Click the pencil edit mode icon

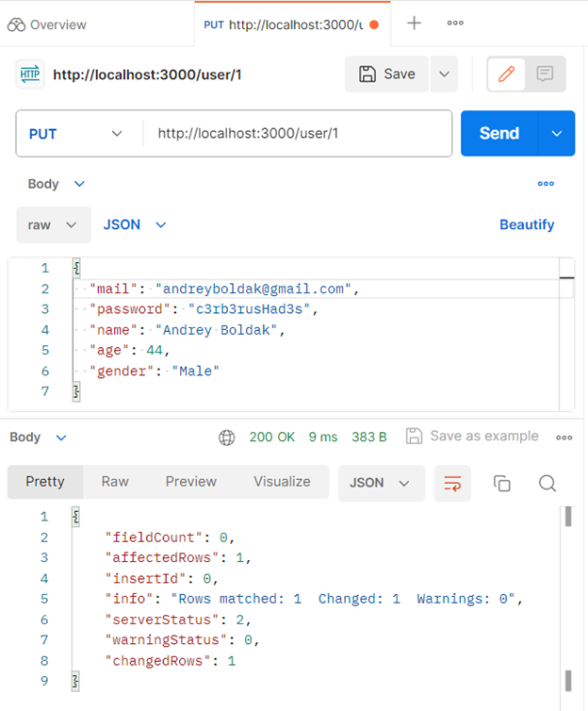(507, 74)
